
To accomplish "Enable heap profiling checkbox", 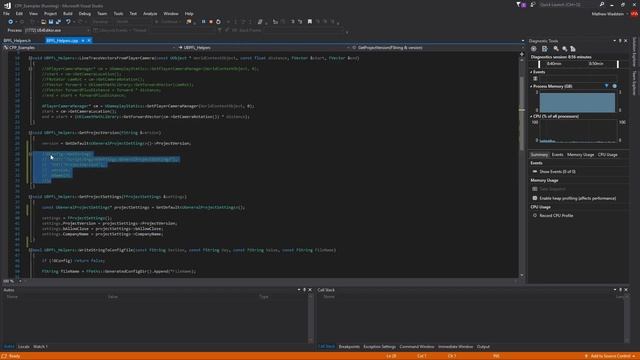I will click(x=535, y=198).
